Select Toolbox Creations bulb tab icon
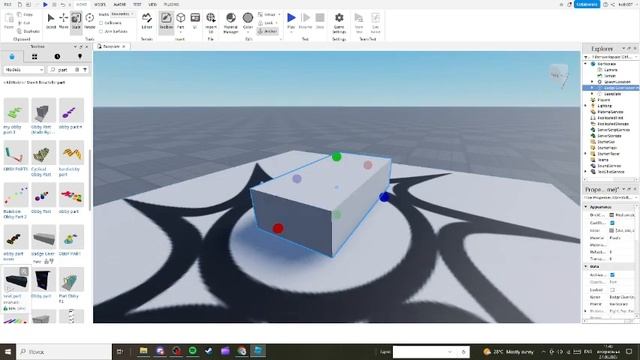The height and width of the screenshot is (360, 640). (x=80, y=56)
